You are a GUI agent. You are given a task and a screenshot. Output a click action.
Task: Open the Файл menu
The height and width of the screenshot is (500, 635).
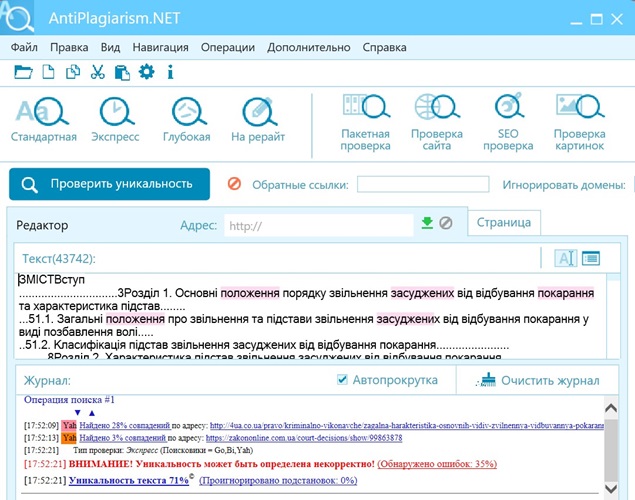pyautogui.click(x=24, y=47)
